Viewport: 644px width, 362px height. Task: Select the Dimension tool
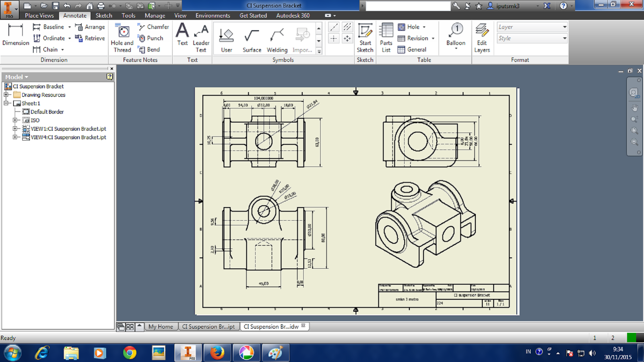pyautogui.click(x=16, y=35)
